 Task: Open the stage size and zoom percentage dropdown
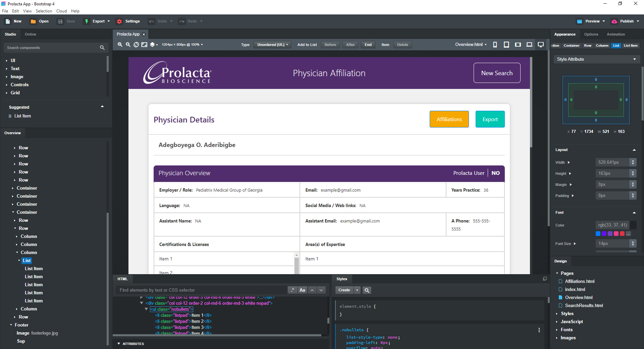(x=182, y=45)
